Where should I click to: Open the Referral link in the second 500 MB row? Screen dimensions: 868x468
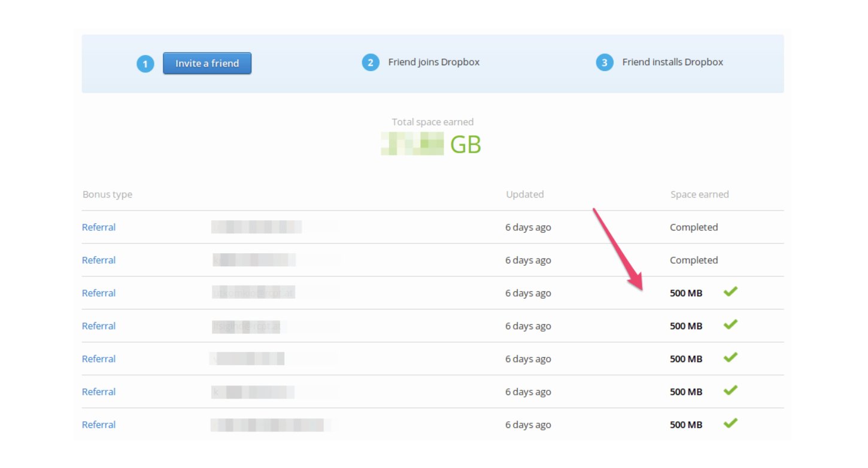(99, 326)
